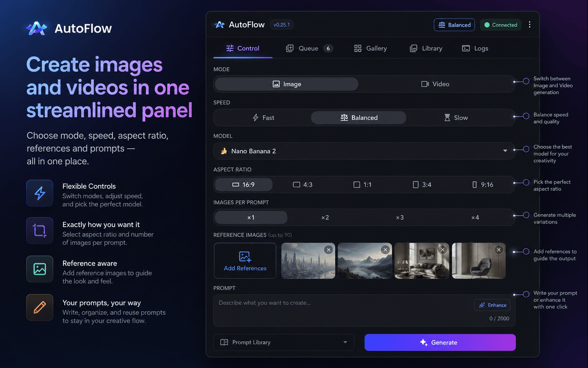The width and height of the screenshot is (588, 368).
Task: Set speed to Slow
Action: [456, 118]
